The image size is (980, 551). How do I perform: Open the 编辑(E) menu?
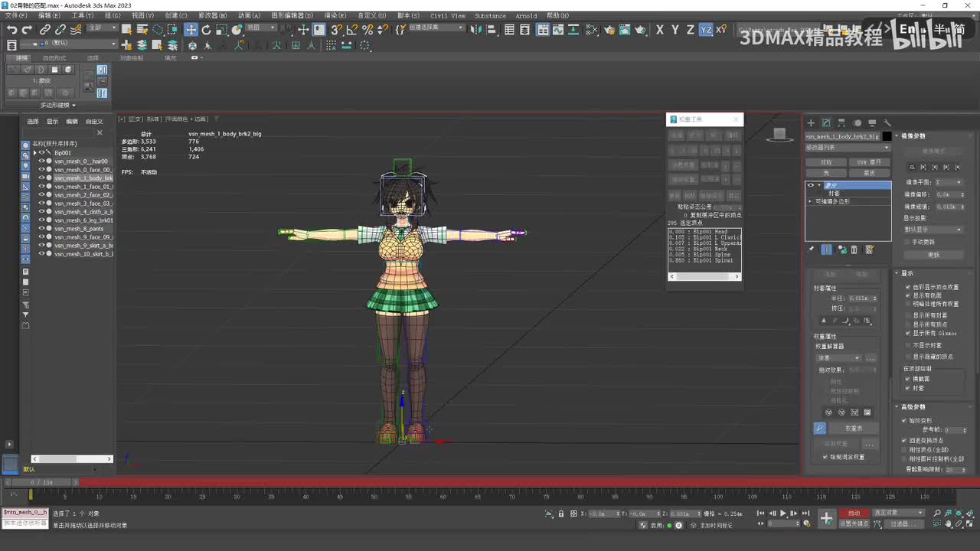[49, 15]
